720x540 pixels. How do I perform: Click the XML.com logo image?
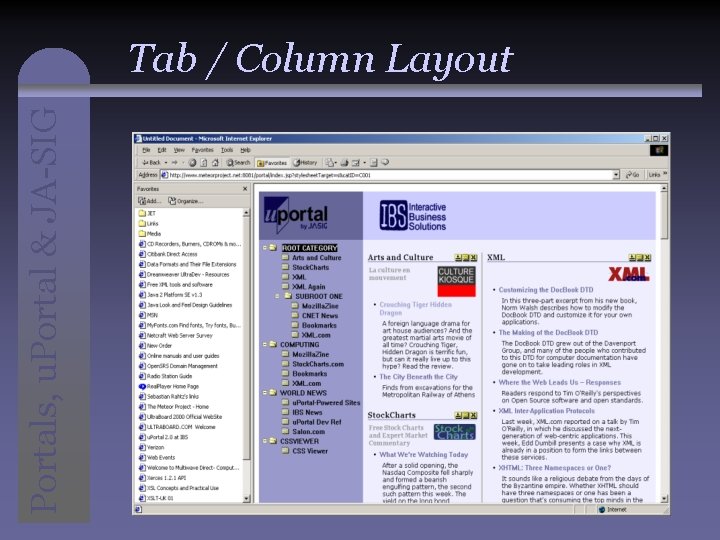coord(628,274)
